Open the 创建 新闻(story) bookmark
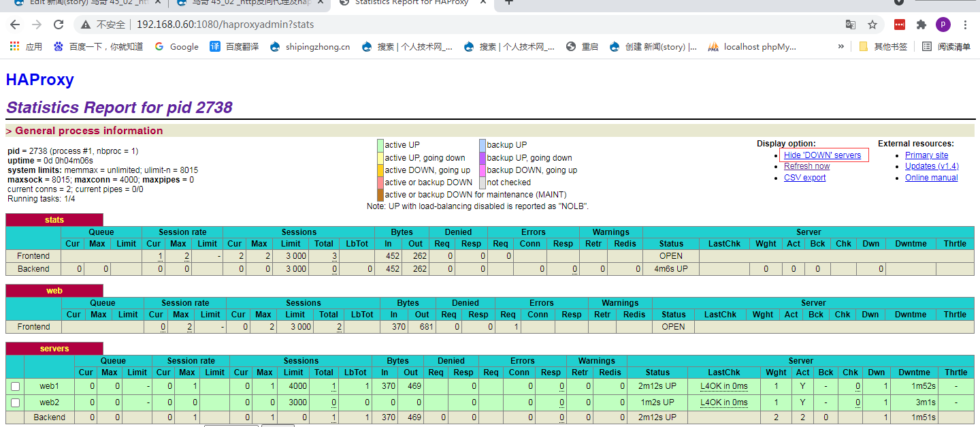The height and width of the screenshot is (427, 980). coord(653,47)
